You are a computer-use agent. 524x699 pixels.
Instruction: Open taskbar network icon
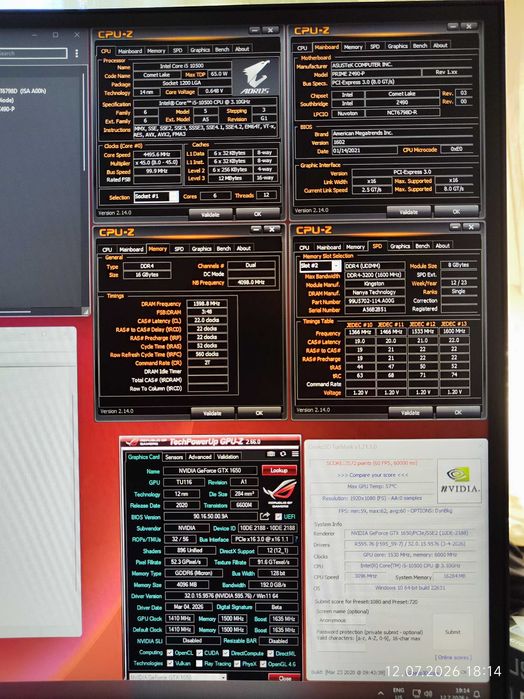417,693
